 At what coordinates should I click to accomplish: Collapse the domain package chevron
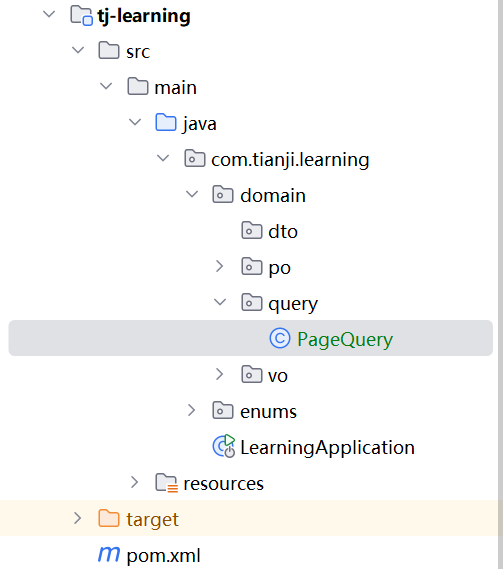tap(192, 194)
